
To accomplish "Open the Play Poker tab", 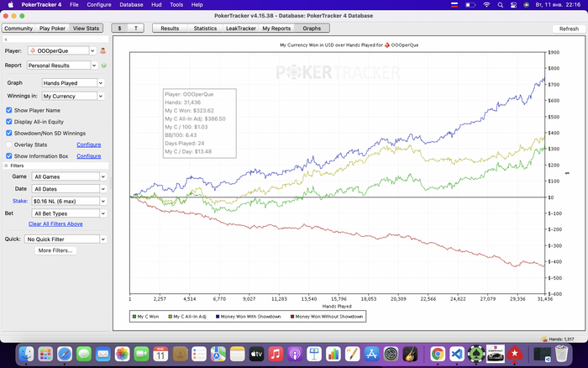I will [52, 28].
